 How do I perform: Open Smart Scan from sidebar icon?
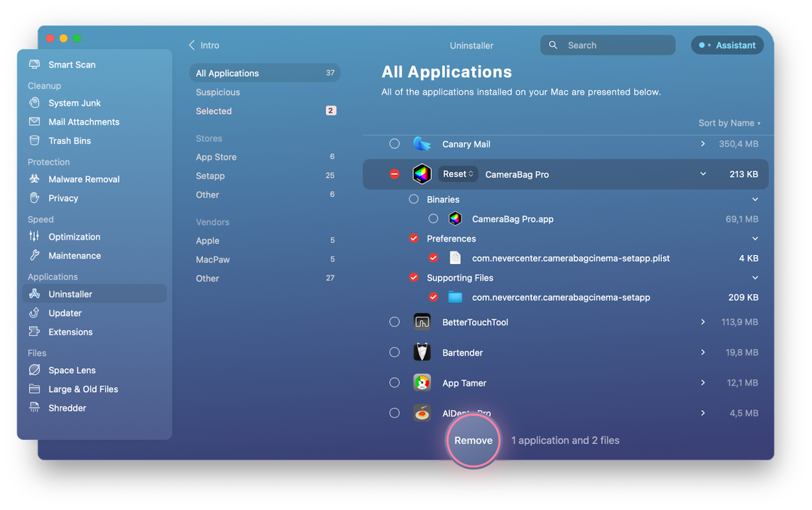tap(34, 65)
